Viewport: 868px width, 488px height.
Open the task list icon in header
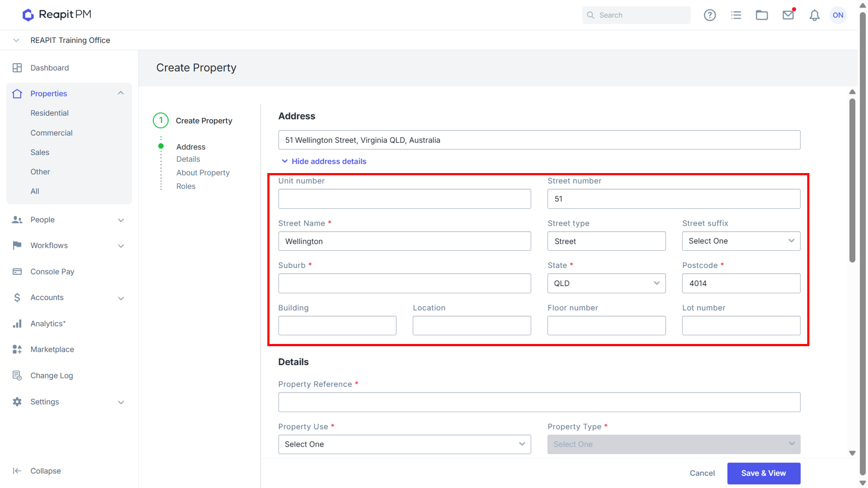(x=736, y=15)
